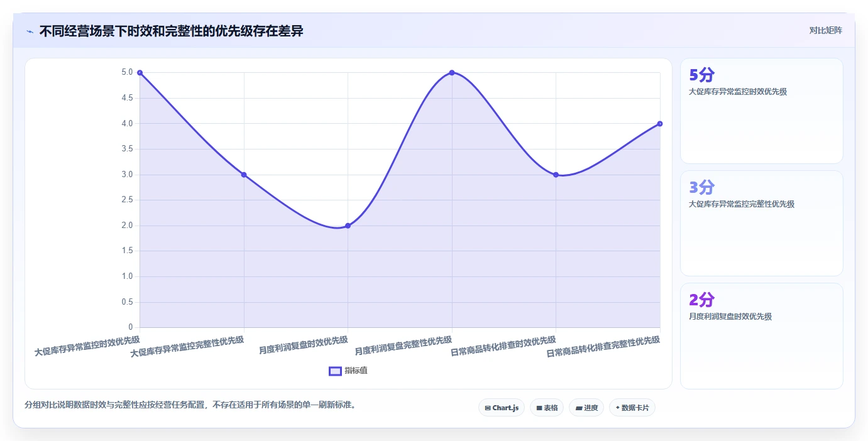Click the 3.5 y-axis tick
868x441 pixels.
128,149
